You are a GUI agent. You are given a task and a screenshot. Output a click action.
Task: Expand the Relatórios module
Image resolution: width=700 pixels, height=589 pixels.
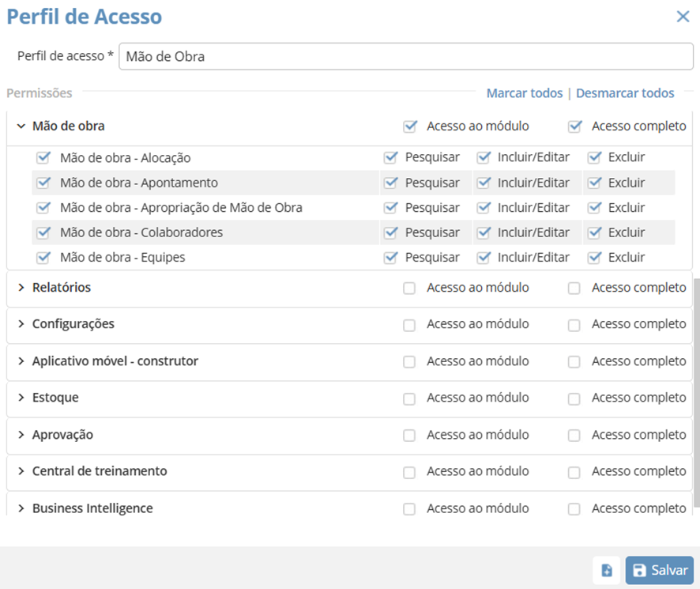[21, 288]
